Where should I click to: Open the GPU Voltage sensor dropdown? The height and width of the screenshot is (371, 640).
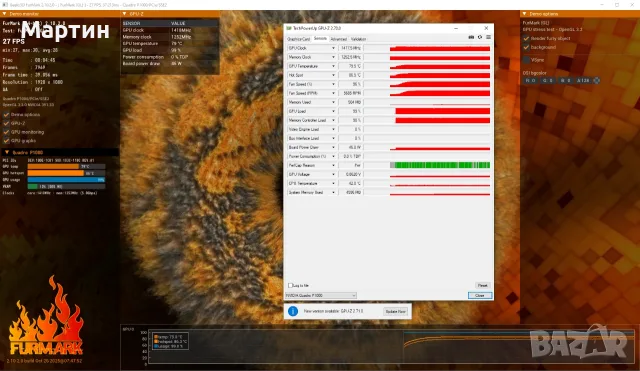tap(333, 174)
